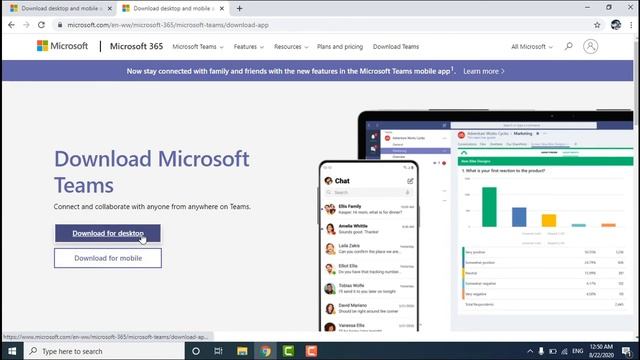
Task: Click Download for mobile button
Action: pyautogui.click(x=108, y=258)
